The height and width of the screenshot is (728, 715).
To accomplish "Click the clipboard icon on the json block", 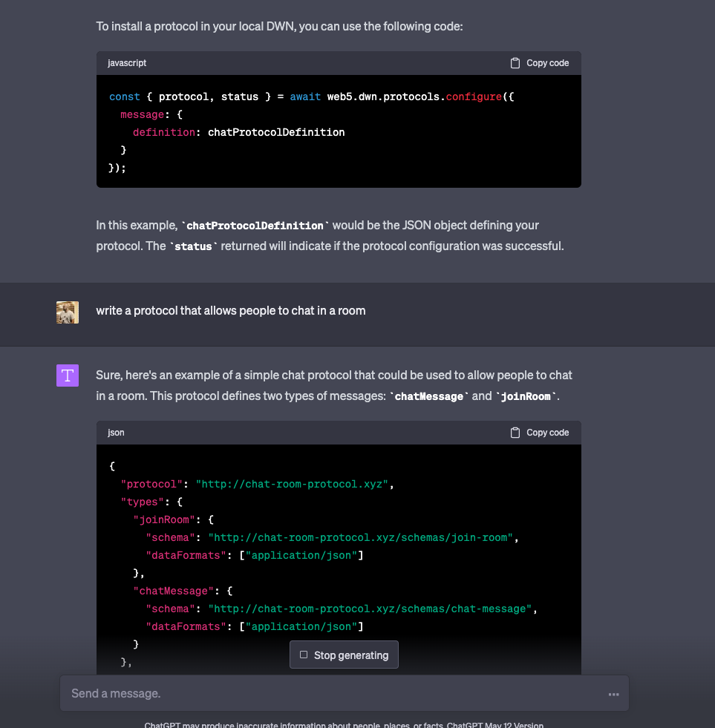I will pos(515,433).
